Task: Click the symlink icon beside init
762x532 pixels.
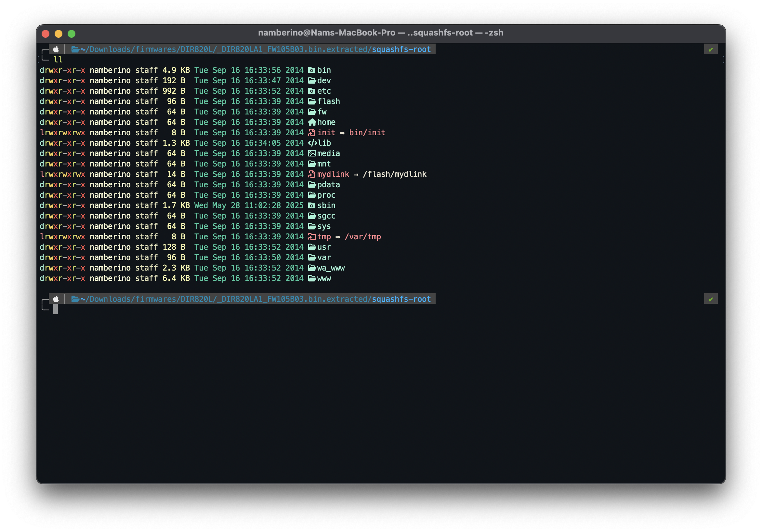Action: point(312,133)
